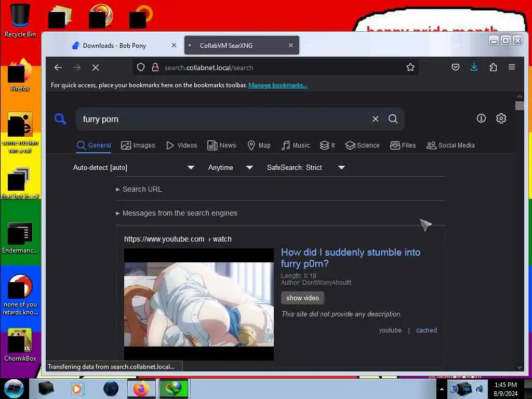Screen dimensions: 532x399
Task: Stop loading the page in Firefox
Action: click(x=96, y=68)
